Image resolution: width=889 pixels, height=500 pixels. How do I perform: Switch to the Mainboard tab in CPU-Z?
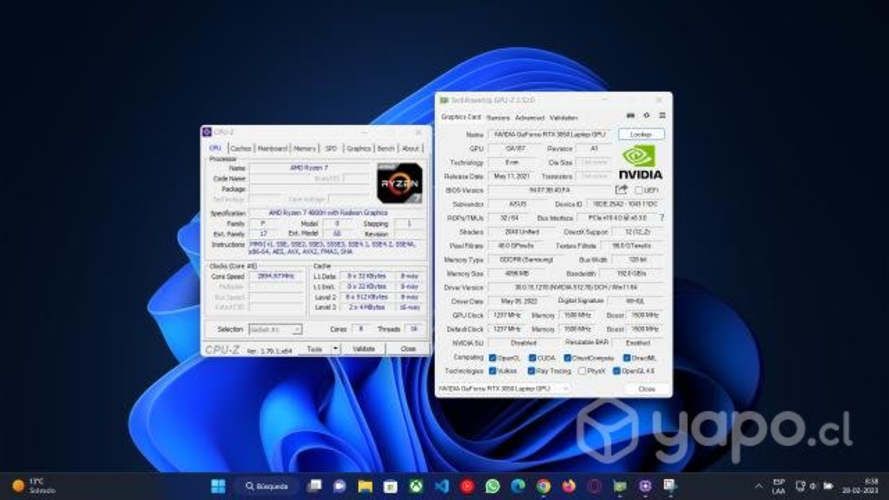pos(273,149)
